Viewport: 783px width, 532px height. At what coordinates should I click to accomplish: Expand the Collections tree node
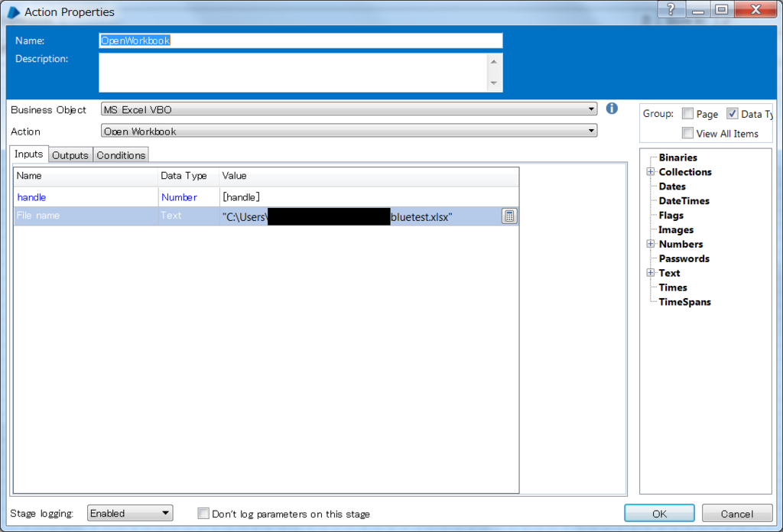click(x=650, y=172)
